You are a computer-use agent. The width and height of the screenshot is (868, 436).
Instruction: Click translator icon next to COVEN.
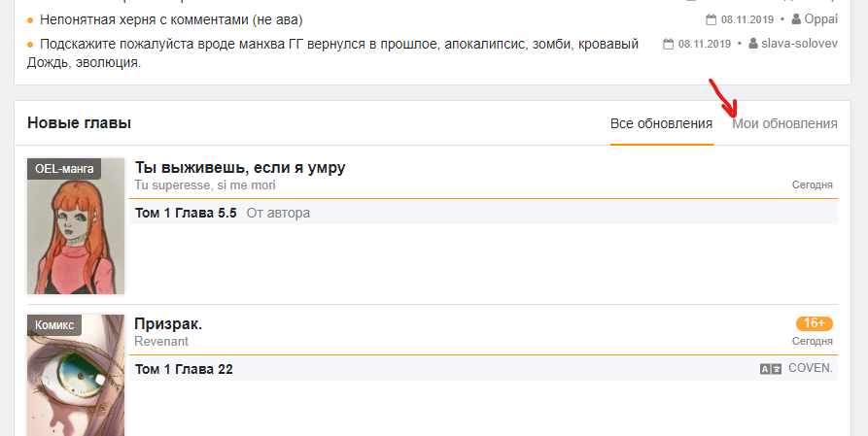[771, 368]
